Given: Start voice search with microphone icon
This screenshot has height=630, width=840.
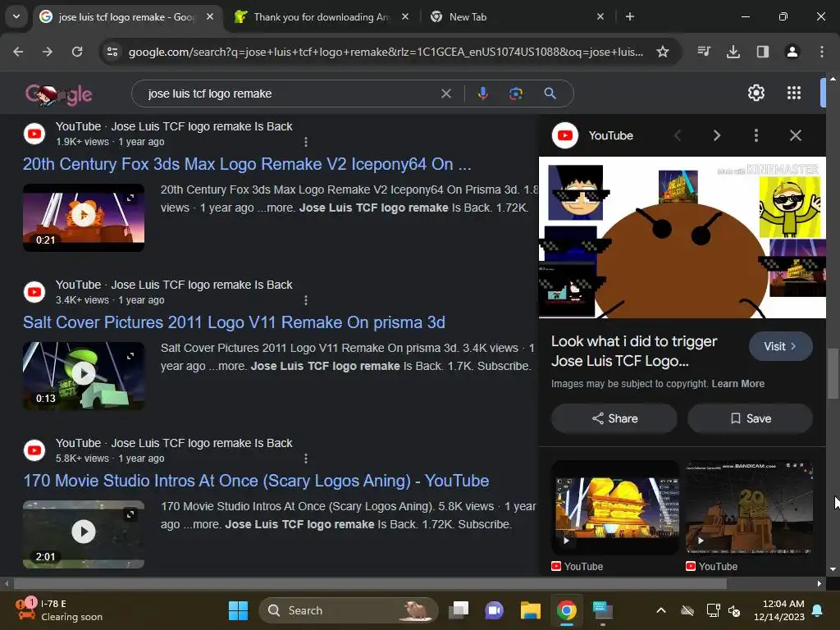Looking at the screenshot, I should click(x=482, y=94).
